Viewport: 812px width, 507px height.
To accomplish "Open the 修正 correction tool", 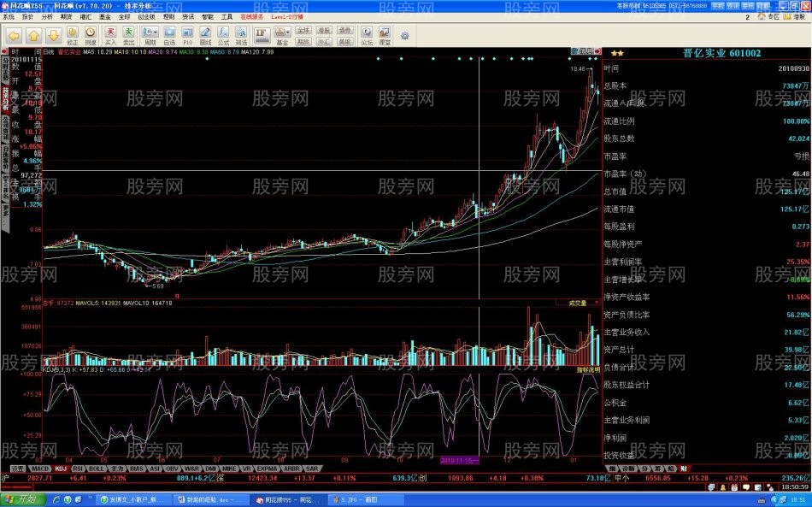I will pos(73,36).
